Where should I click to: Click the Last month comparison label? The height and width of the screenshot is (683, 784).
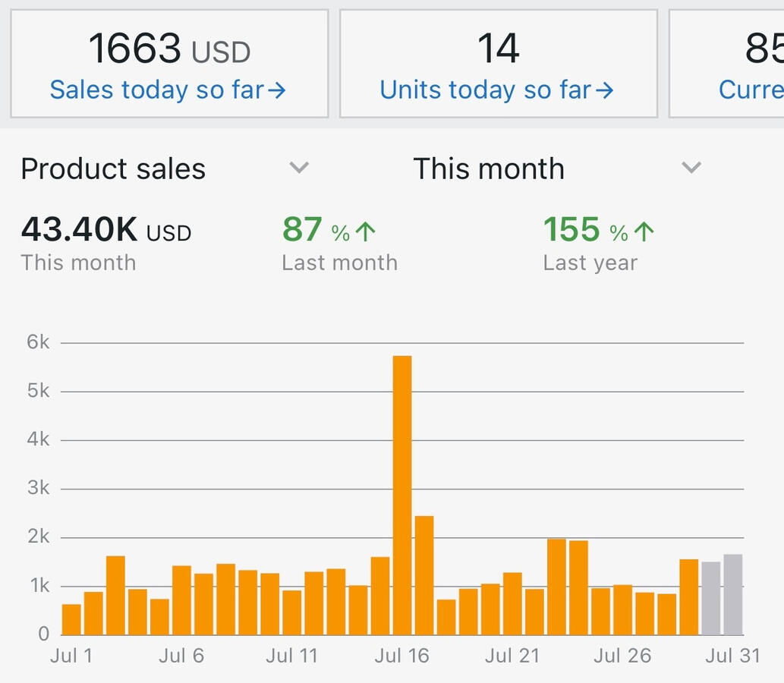click(339, 263)
